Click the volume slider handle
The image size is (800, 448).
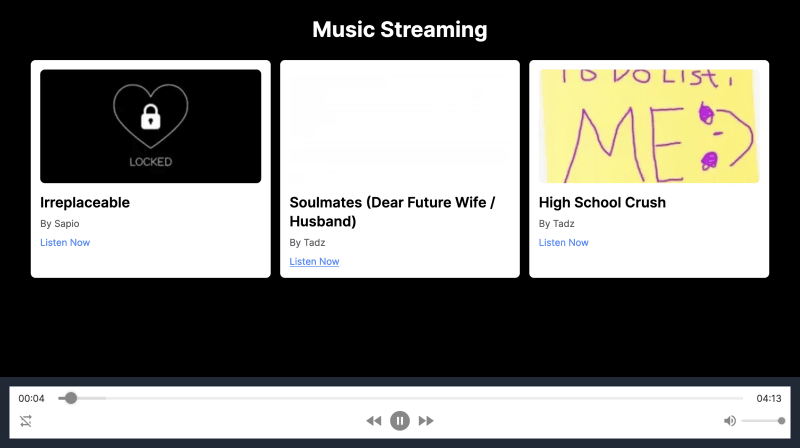coord(781,421)
